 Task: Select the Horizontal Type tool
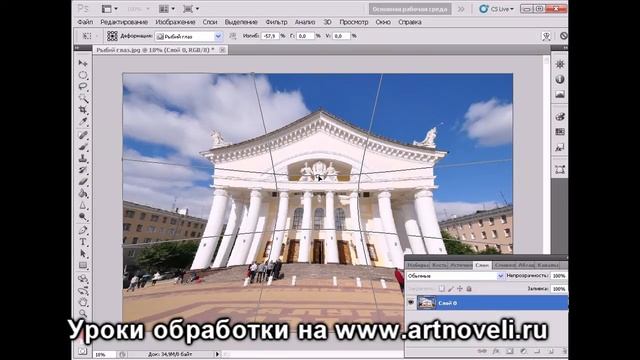83,242
